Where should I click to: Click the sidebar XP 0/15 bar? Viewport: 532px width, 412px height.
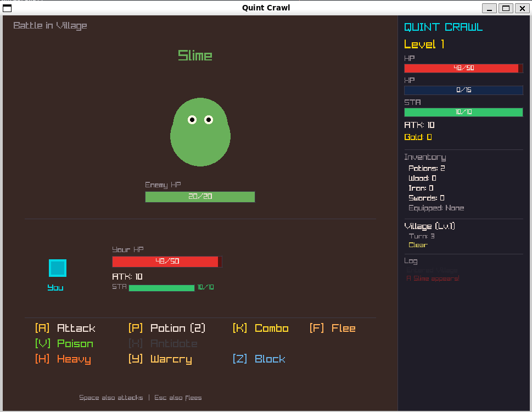(463, 90)
